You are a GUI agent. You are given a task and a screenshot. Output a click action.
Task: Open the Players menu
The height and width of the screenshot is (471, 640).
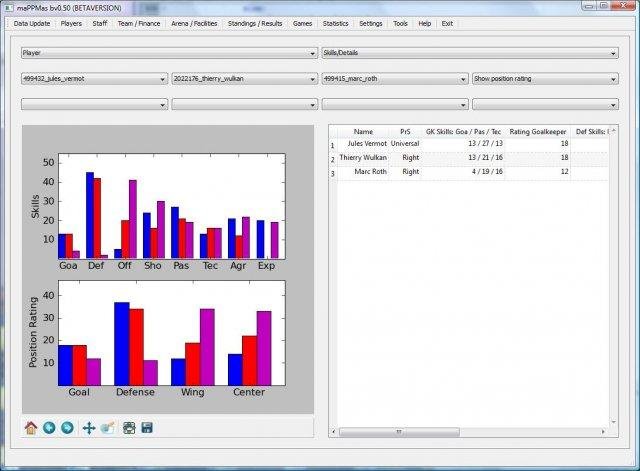71,24
